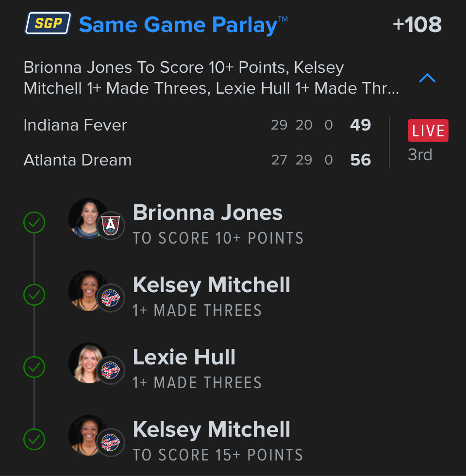
Task: Click the Atlanta Dream total score 56
Action: 361,160
